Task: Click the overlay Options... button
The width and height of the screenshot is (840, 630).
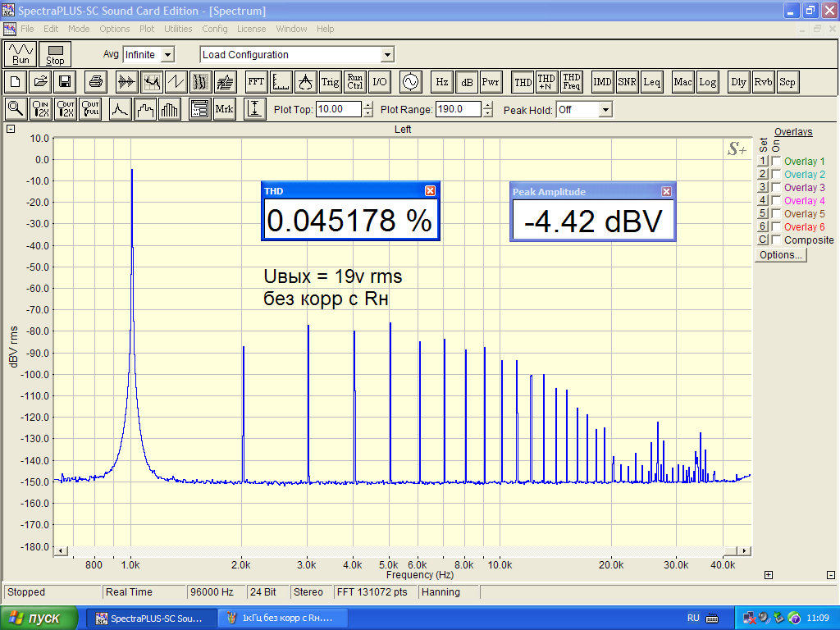Action: (780, 255)
